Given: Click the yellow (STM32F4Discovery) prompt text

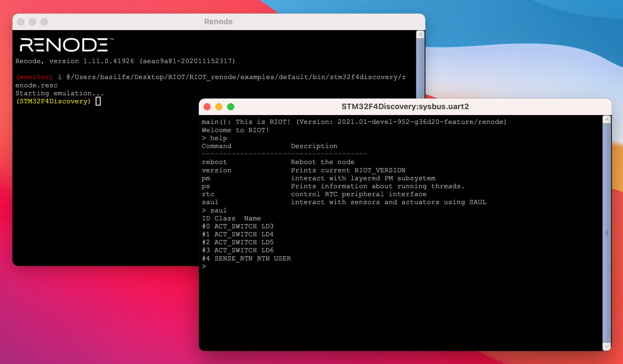Looking at the screenshot, I should (x=53, y=101).
